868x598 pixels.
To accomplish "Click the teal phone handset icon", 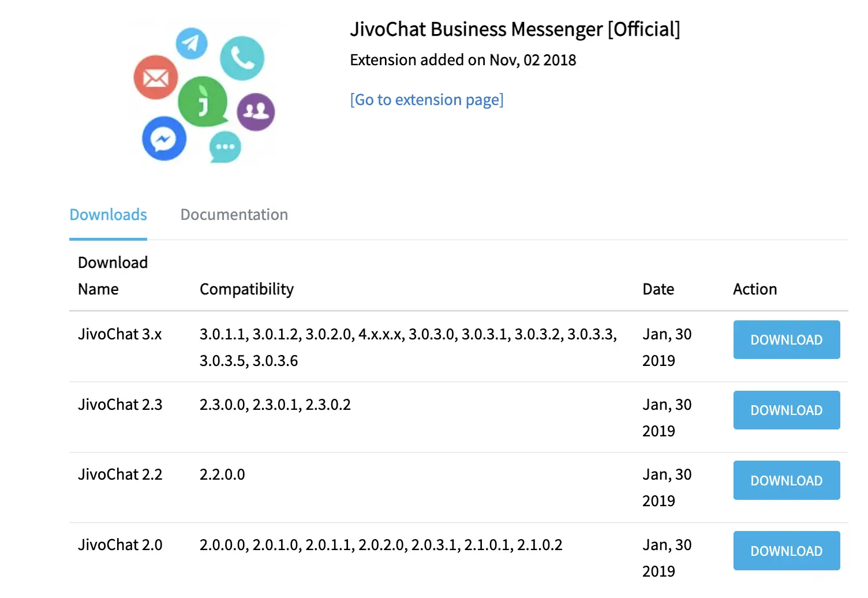I will tap(242, 58).
